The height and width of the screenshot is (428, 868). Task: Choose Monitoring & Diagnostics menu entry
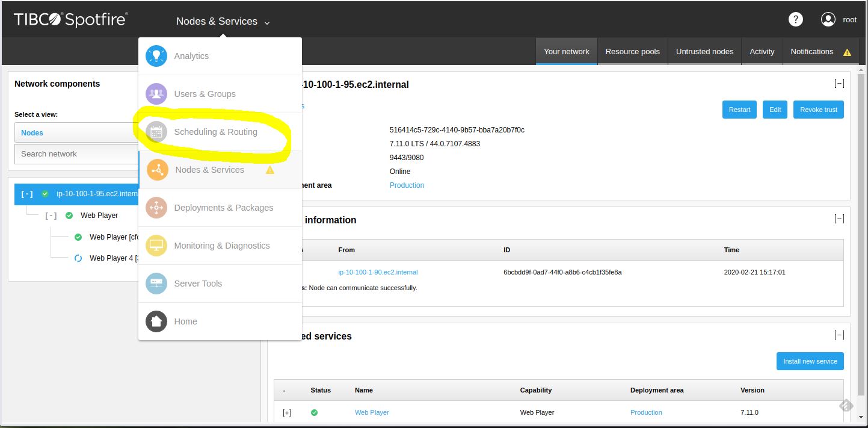[220, 246]
